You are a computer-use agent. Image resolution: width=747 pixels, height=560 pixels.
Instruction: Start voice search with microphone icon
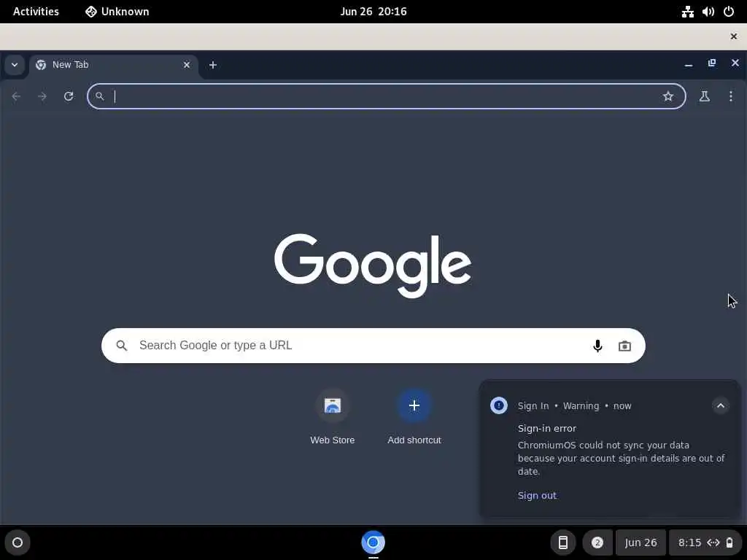597,346
